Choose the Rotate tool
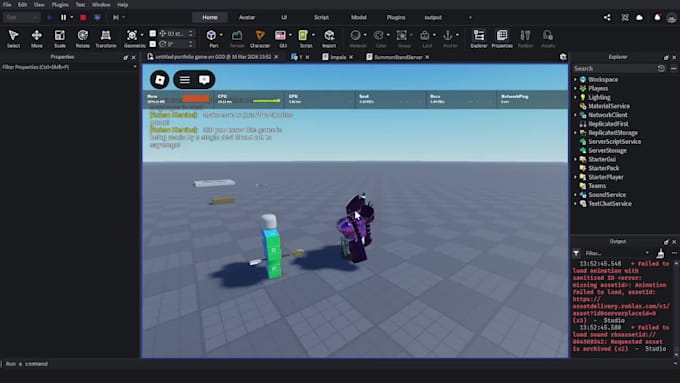The width and height of the screenshot is (680, 383). (82, 38)
